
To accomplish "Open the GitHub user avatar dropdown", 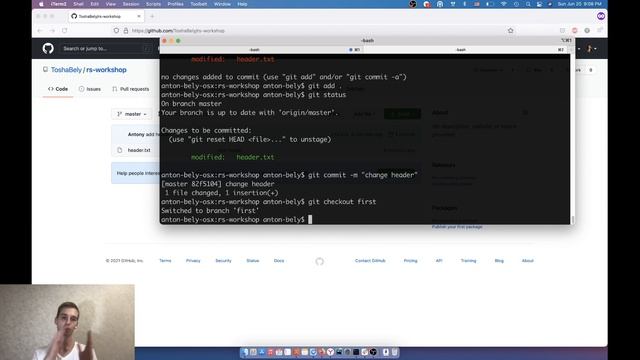I will click(591, 49).
